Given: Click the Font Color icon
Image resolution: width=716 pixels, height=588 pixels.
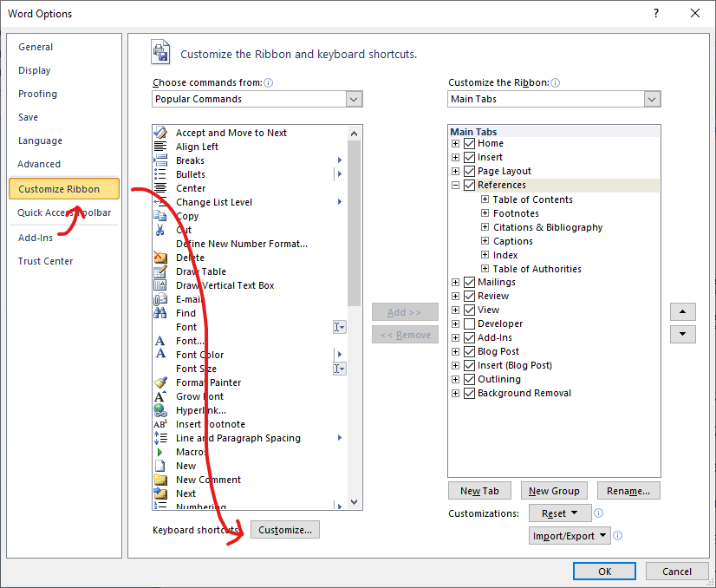Looking at the screenshot, I should point(160,354).
